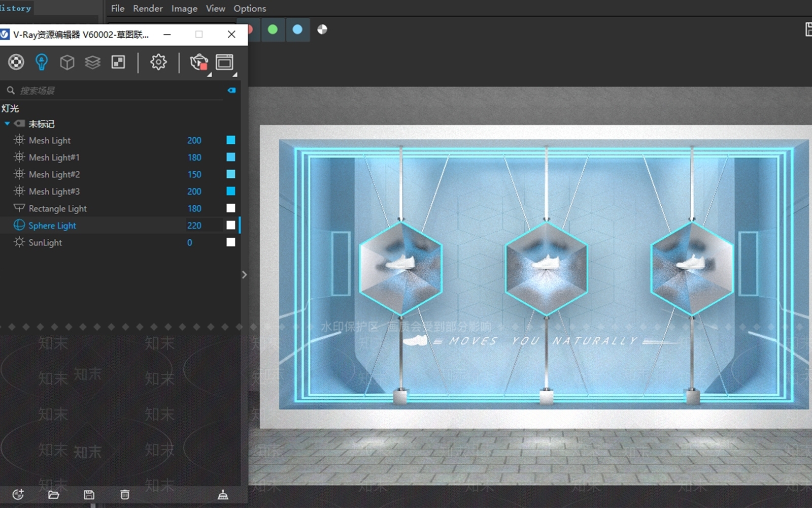Select the Mesh Light#1 item
The image size is (812, 508).
pyautogui.click(x=54, y=157)
